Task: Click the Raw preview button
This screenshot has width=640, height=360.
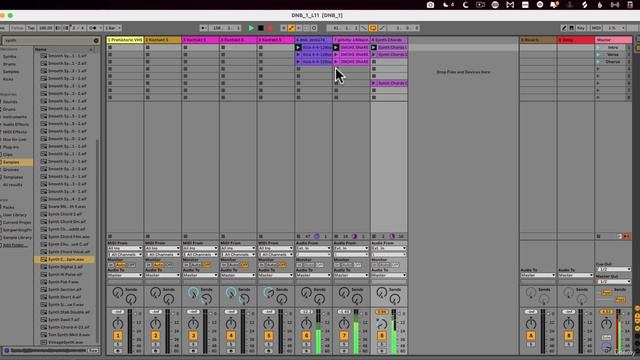Action: tap(93, 350)
